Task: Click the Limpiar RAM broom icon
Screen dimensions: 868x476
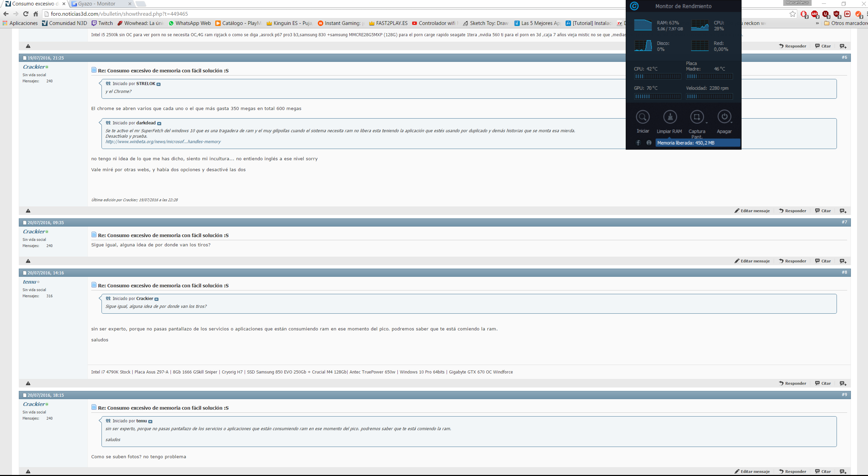Action: tap(670, 117)
